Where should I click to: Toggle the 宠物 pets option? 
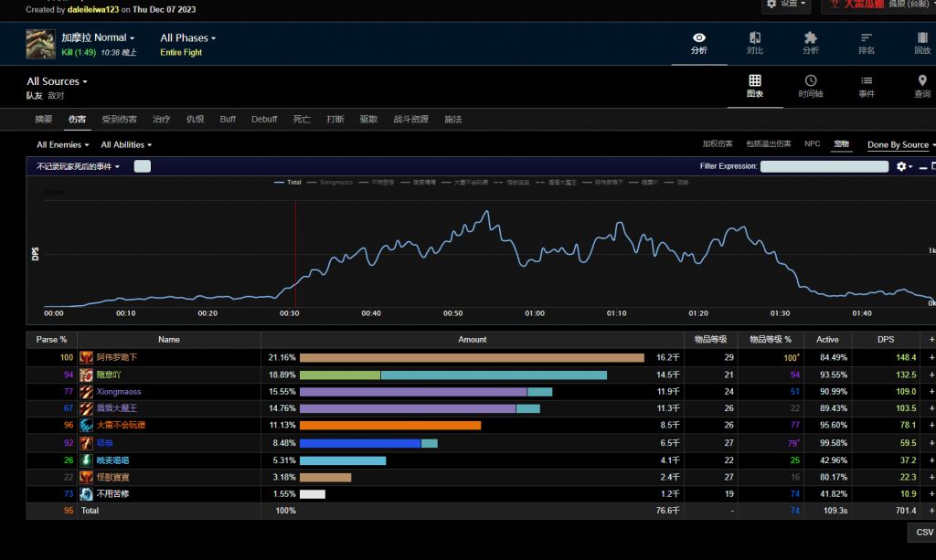[x=841, y=144]
